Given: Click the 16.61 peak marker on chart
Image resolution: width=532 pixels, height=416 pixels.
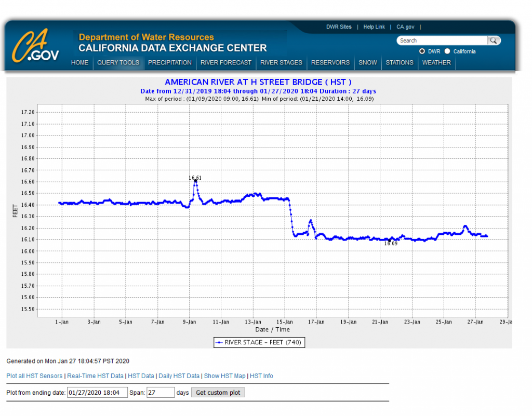Looking at the screenshot, I should tap(195, 181).
